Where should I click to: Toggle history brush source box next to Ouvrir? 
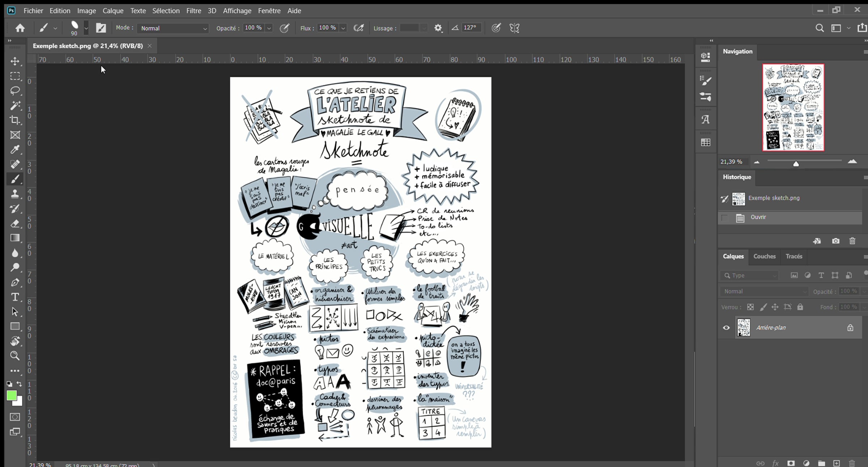[724, 218]
